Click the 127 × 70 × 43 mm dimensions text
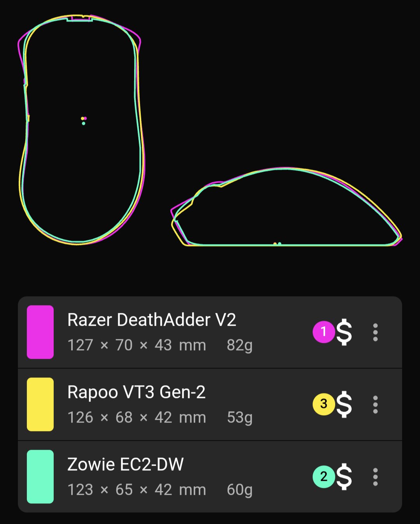Screen dimensions: 420x524 coord(136,345)
